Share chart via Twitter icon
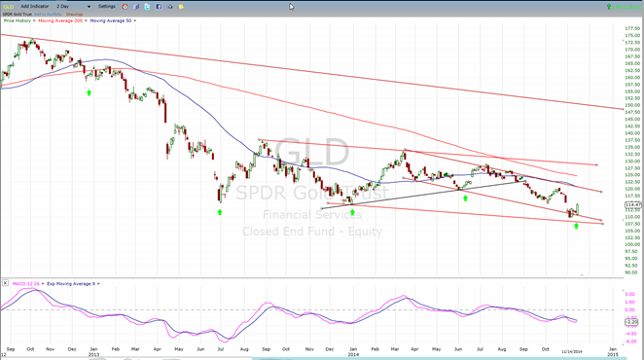 pyautogui.click(x=148, y=7)
